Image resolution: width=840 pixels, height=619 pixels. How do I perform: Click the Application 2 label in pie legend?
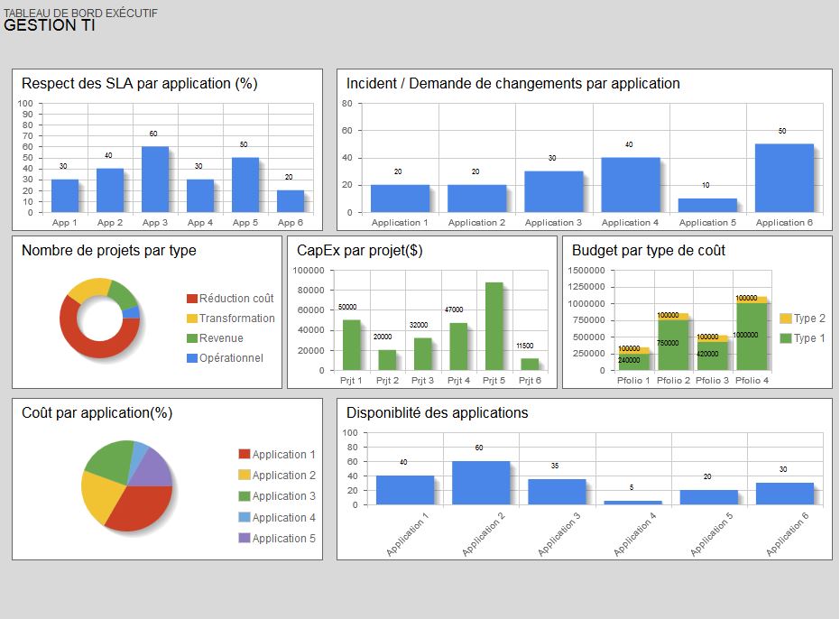(x=284, y=476)
